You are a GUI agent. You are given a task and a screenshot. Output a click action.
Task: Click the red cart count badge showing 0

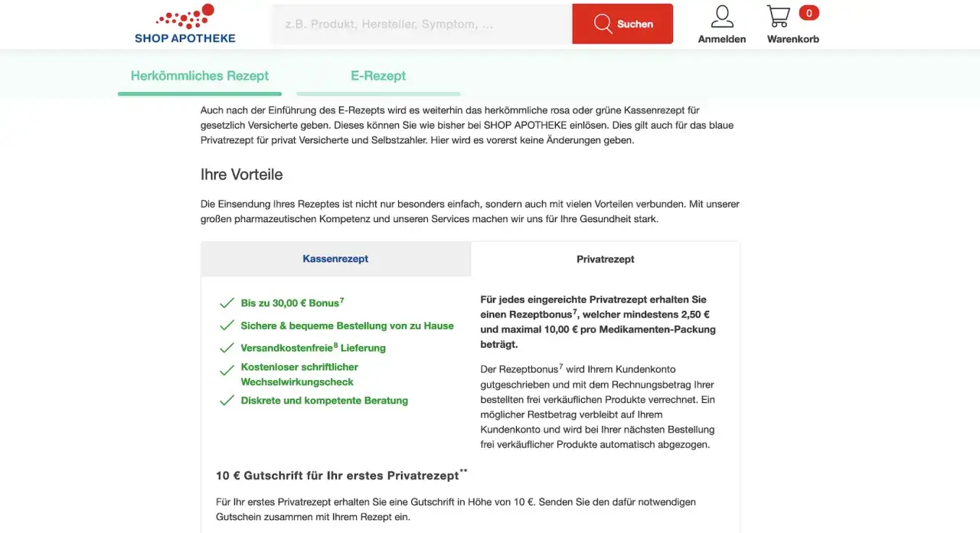(810, 11)
